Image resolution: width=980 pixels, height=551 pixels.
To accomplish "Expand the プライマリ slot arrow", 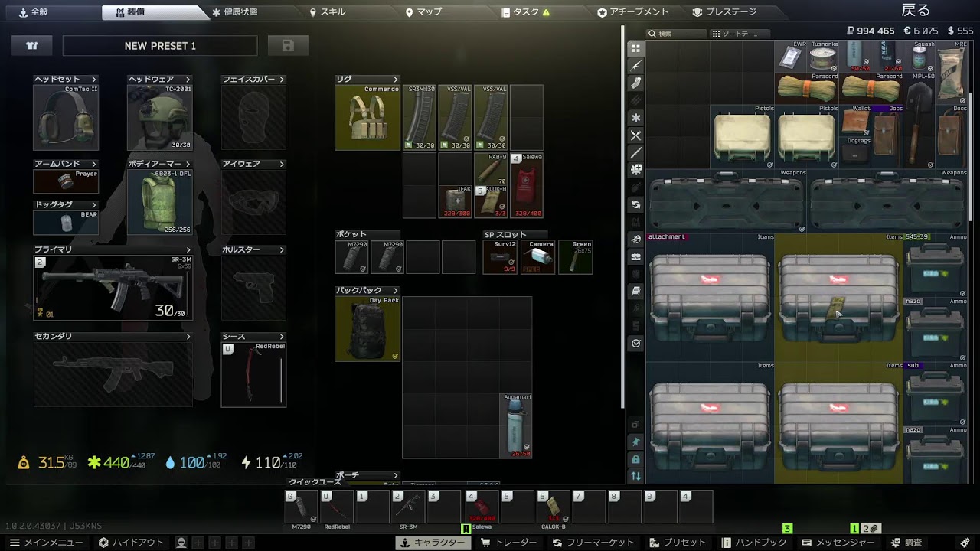I will click(x=188, y=249).
